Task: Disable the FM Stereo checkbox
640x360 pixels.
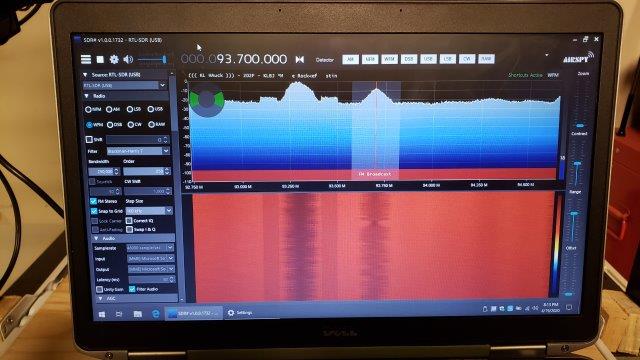Action: tap(93, 201)
